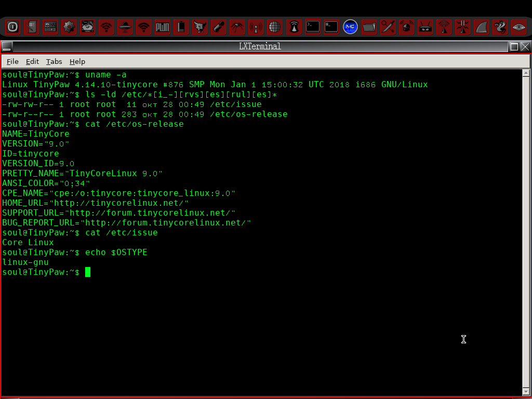Viewport: 532px width, 399px height.
Task: Click the dragon icon in dock
Action: pos(500,27)
